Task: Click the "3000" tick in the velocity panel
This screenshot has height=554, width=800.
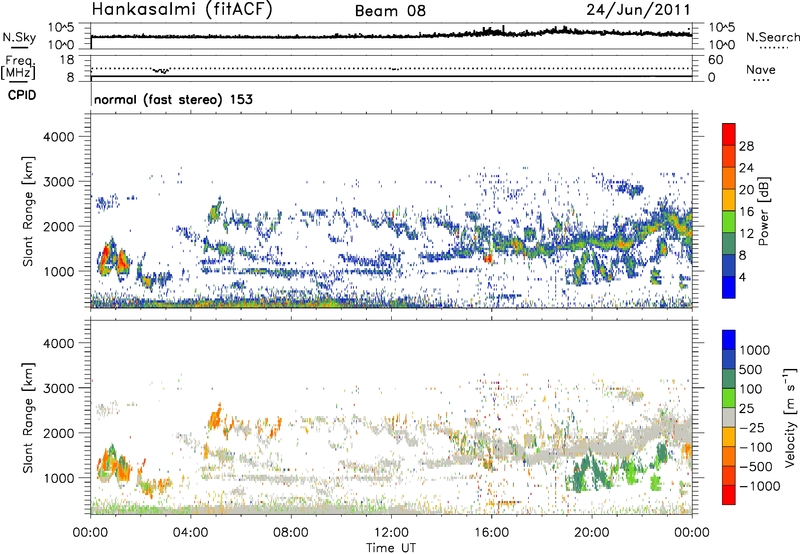Action: click(59, 388)
